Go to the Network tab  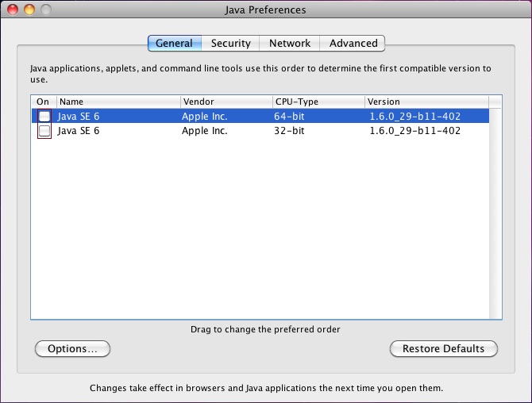[289, 43]
